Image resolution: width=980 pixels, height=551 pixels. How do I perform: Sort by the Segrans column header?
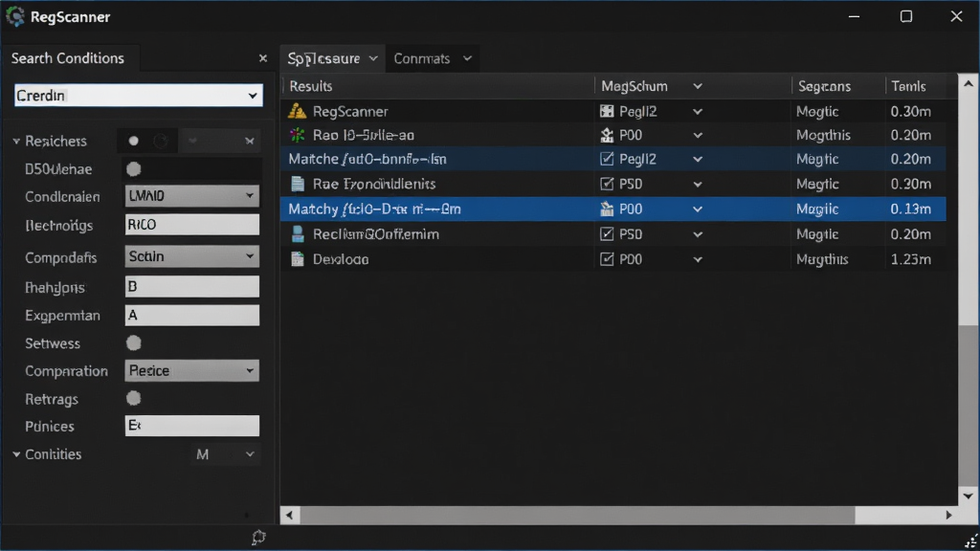point(838,86)
